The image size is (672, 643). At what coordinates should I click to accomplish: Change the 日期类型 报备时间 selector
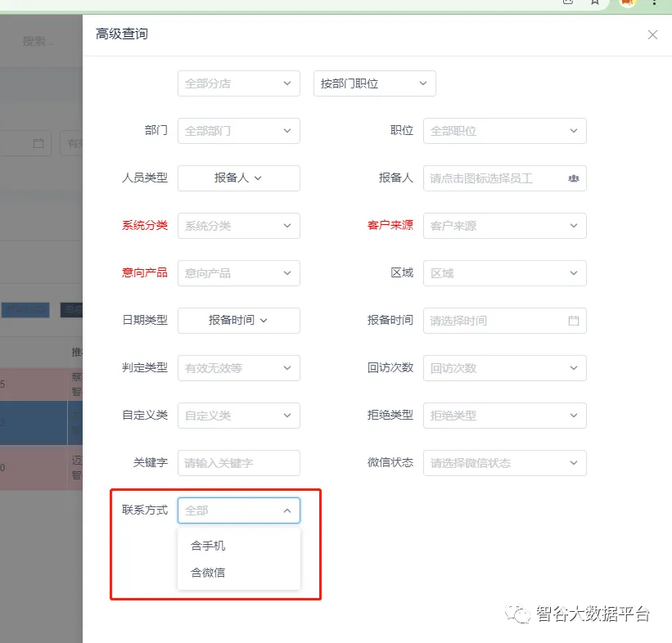(x=238, y=321)
